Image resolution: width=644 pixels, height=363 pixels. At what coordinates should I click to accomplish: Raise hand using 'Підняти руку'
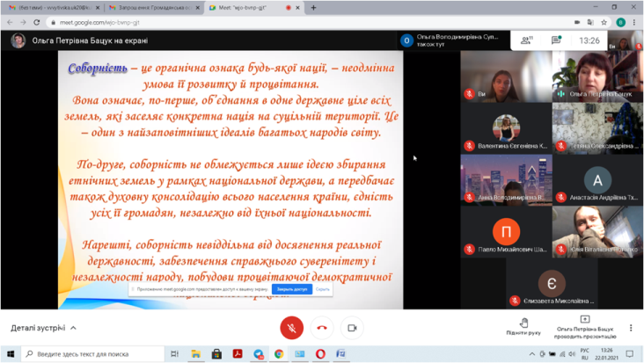523,326
